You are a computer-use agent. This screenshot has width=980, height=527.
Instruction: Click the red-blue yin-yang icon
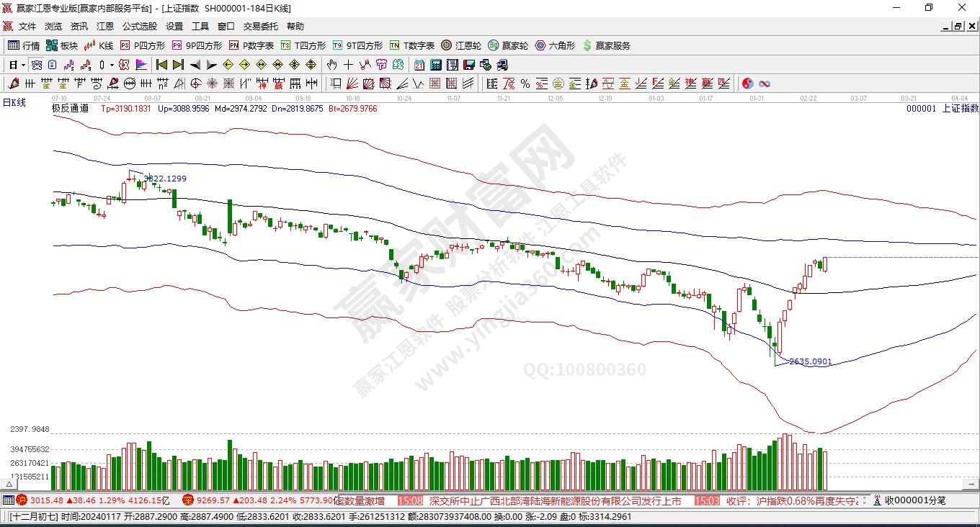click(748, 84)
